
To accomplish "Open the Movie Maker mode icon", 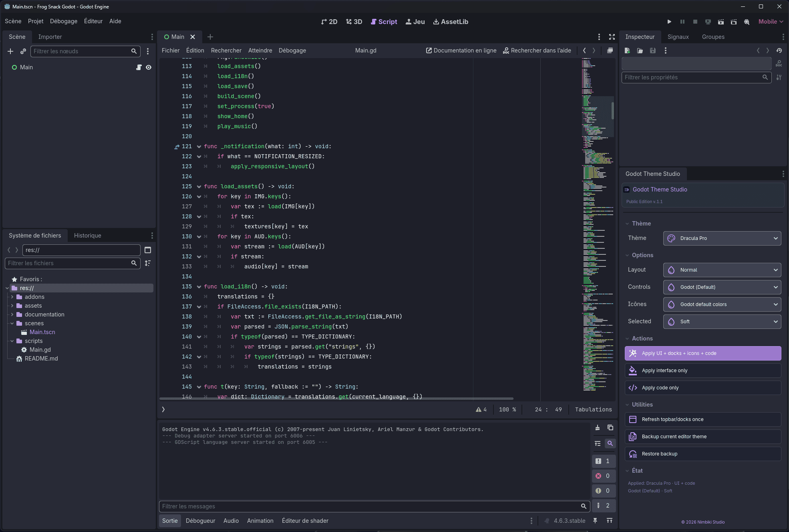I will pyautogui.click(x=747, y=22).
